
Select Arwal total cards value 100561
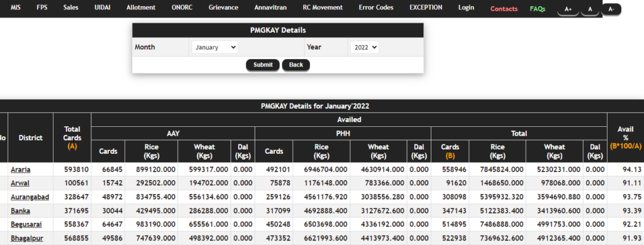tap(76, 183)
